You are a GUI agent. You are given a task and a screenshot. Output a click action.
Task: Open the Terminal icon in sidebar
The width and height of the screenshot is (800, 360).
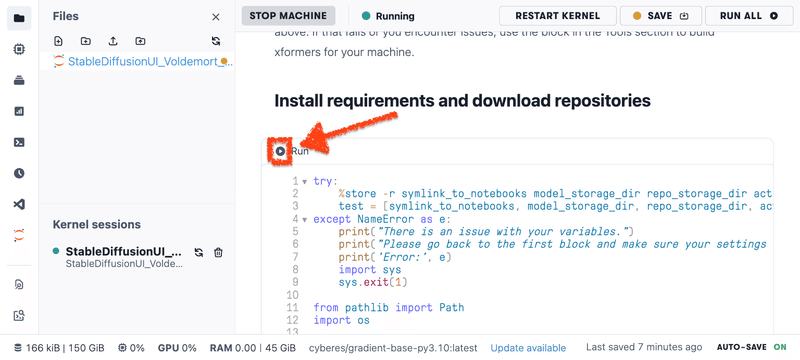[x=19, y=142]
